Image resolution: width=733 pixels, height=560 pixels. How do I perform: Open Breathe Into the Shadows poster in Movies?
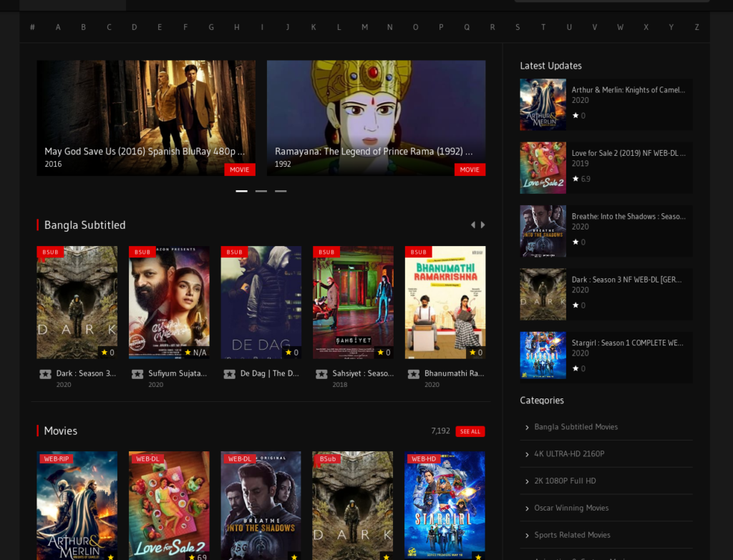[x=261, y=506]
